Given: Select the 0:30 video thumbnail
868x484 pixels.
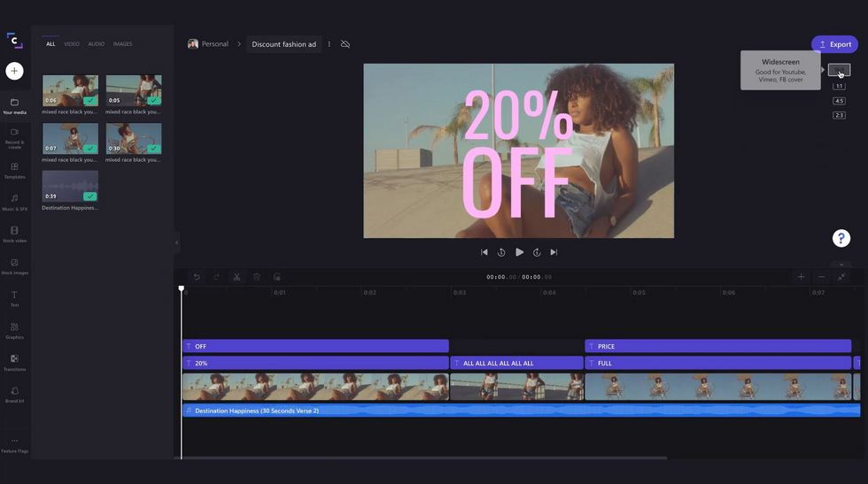Looking at the screenshot, I should pyautogui.click(x=134, y=138).
